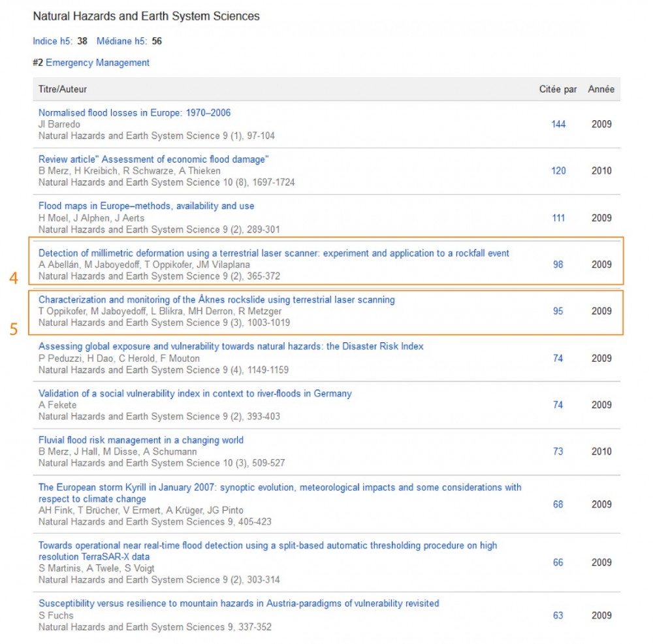Viewport: 653px width, 644px height.
Task: Open the Disaster Risk Index article
Action: pyautogui.click(x=231, y=346)
